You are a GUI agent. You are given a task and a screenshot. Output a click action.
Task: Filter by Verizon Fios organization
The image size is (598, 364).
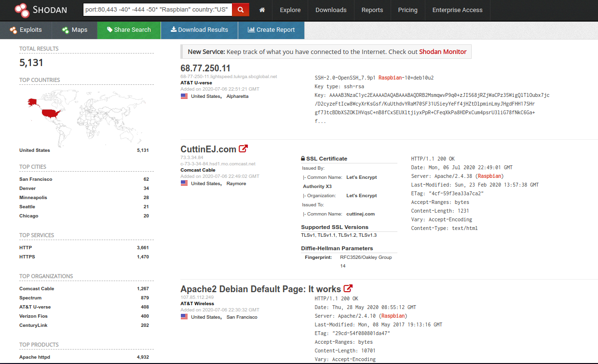click(x=33, y=316)
